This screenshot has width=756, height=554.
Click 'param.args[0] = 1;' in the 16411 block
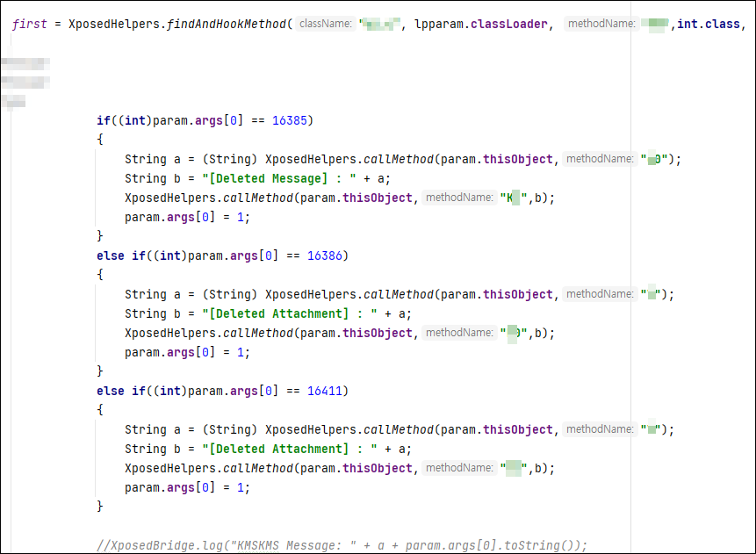[x=187, y=488]
